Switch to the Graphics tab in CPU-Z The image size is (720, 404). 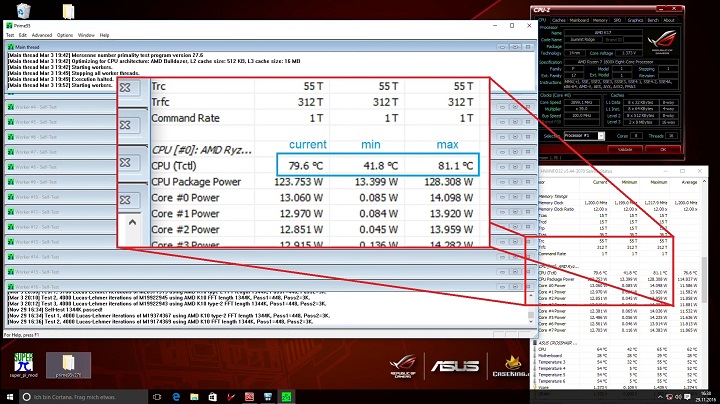(635, 20)
